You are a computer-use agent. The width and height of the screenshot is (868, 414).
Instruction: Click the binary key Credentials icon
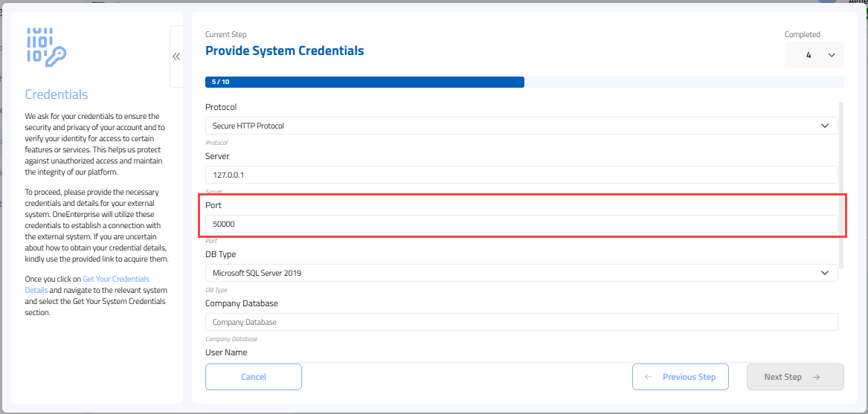point(46,46)
